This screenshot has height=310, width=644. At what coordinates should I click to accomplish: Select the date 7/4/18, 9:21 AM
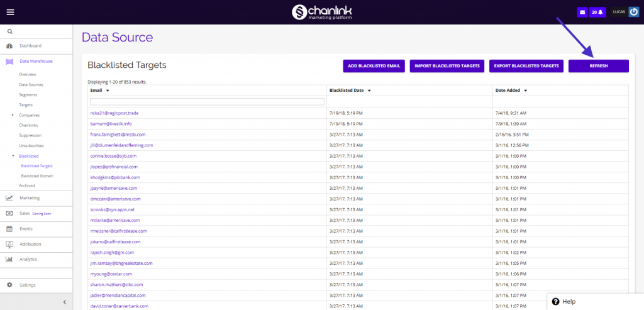click(511, 113)
